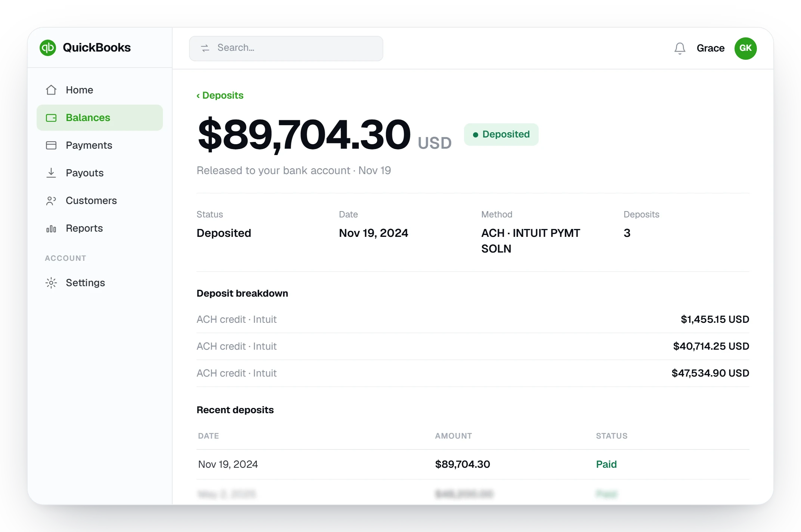Click the QuickBooks logo icon
Screen dimensions: 801x532
[48, 48]
